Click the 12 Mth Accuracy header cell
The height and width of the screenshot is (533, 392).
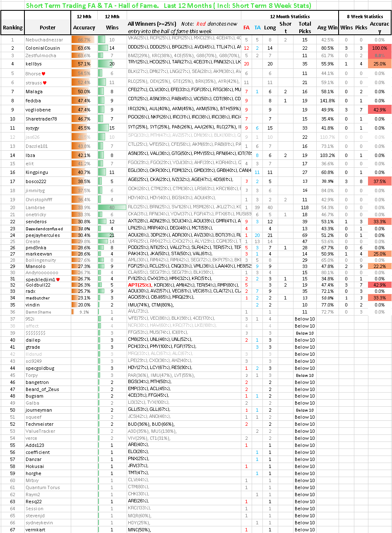(84, 22)
